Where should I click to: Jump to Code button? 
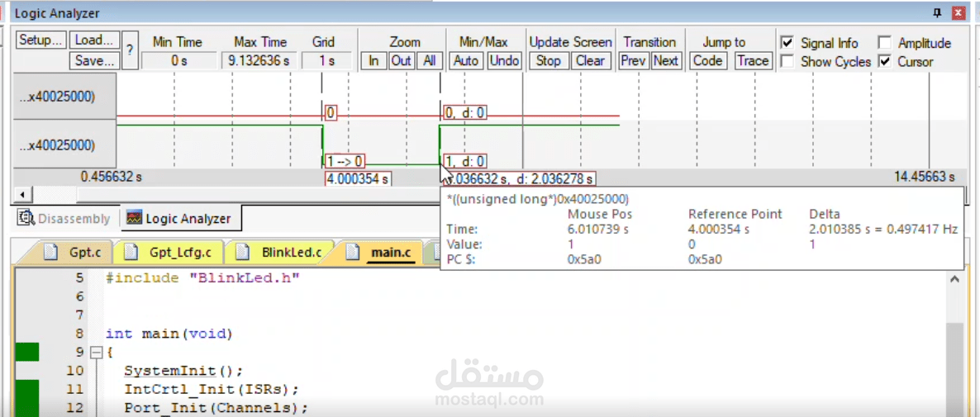coord(707,60)
